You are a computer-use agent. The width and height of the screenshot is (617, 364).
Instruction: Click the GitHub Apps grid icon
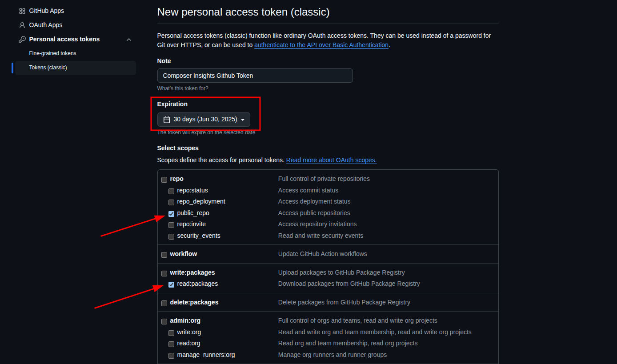22,11
